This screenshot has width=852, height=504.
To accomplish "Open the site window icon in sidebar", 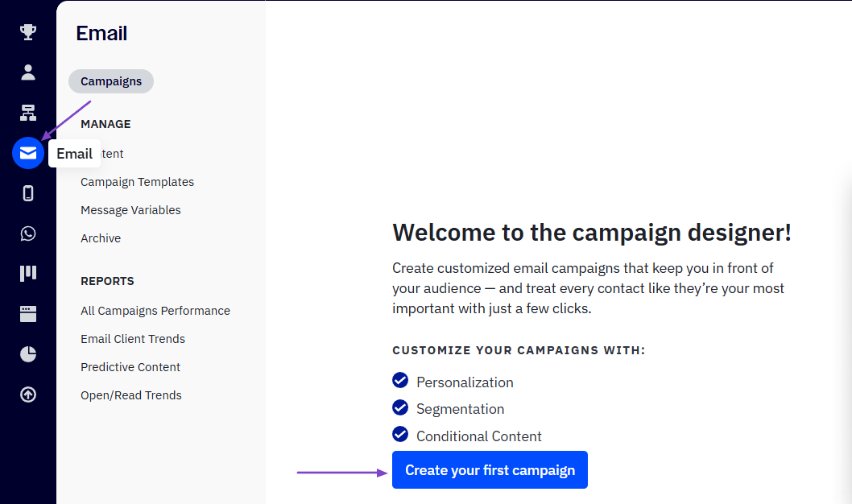I will (28, 314).
